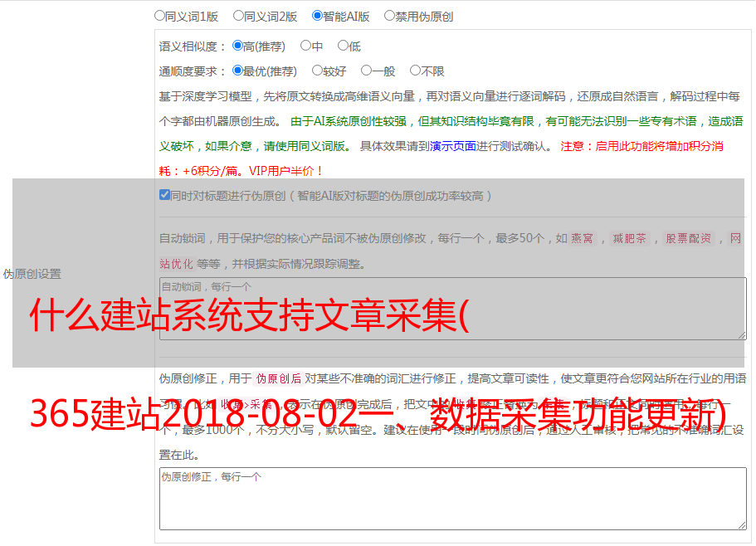Choose the 智能AI版 radio option
The image size is (756, 546).
coord(317,16)
